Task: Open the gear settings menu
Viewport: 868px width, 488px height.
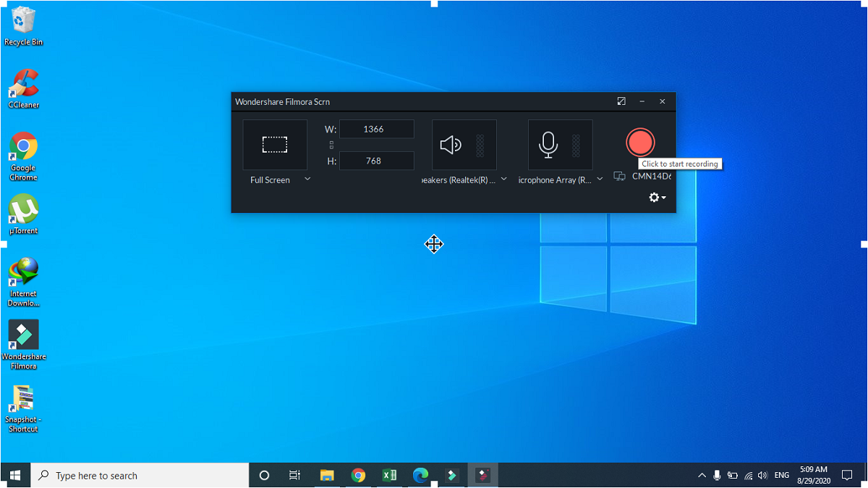Action: pos(657,197)
